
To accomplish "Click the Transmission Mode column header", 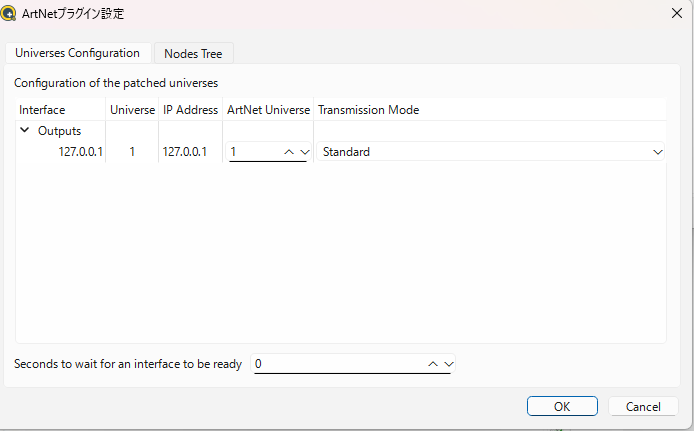I will point(490,110).
